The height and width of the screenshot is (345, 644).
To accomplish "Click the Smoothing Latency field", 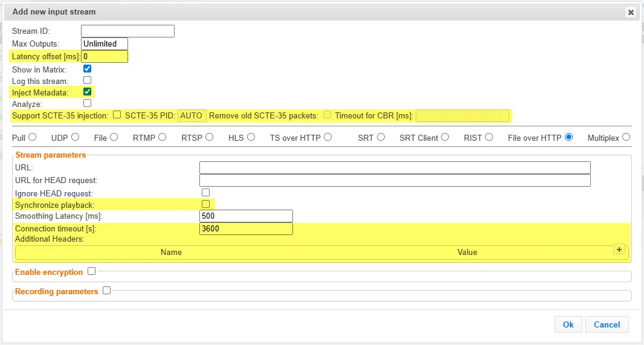I will [x=246, y=216].
